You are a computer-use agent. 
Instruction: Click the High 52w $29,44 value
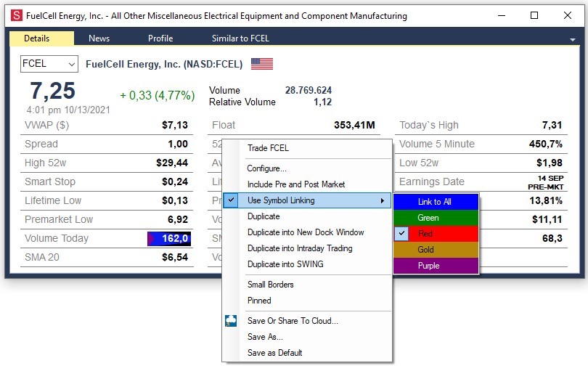(x=172, y=163)
